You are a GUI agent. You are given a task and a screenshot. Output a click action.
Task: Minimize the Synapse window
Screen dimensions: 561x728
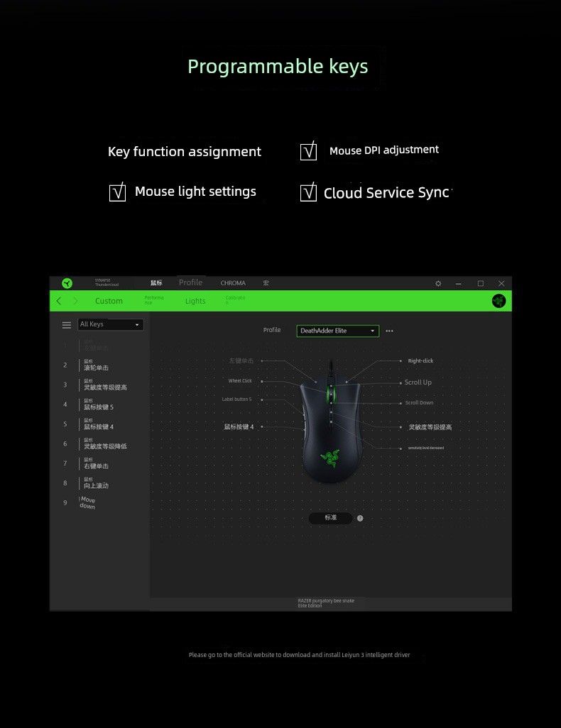click(x=458, y=283)
